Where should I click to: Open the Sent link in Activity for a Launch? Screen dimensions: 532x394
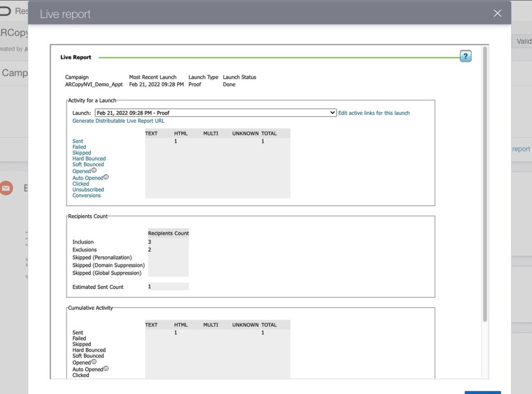[77, 141]
